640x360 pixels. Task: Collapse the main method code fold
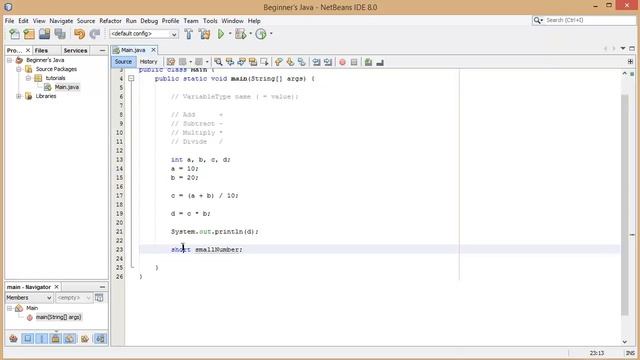pyautogui.click(x=131, y=78)
